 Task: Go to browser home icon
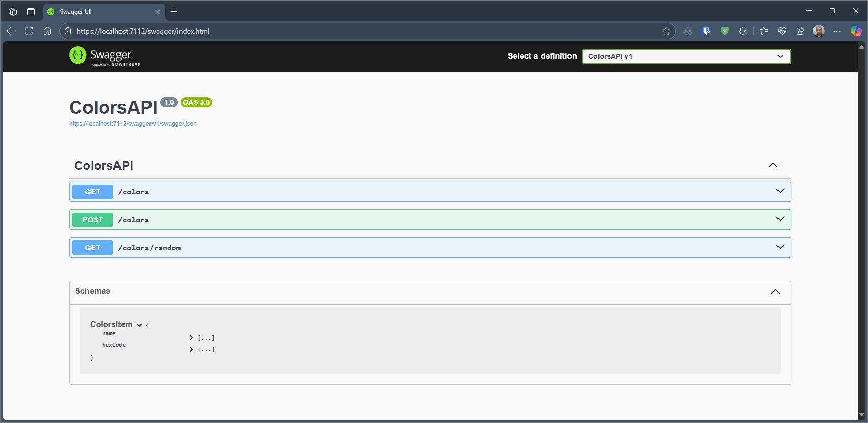tap(47, 31)
